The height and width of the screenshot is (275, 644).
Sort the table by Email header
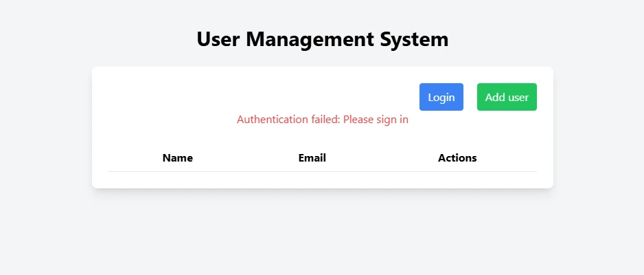tap(312, 158)
